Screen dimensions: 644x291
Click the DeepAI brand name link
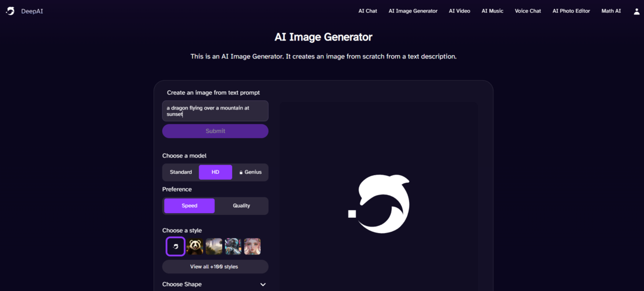(x=32, y=12)
